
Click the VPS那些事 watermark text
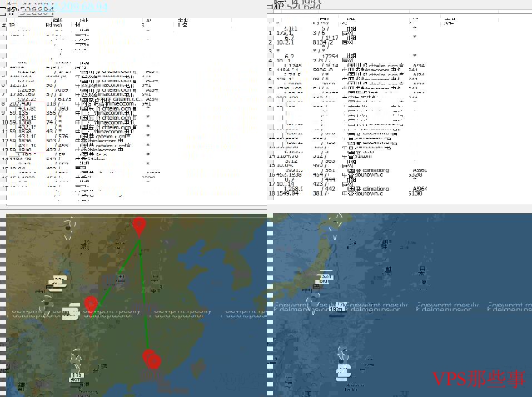tap(479, 379)
